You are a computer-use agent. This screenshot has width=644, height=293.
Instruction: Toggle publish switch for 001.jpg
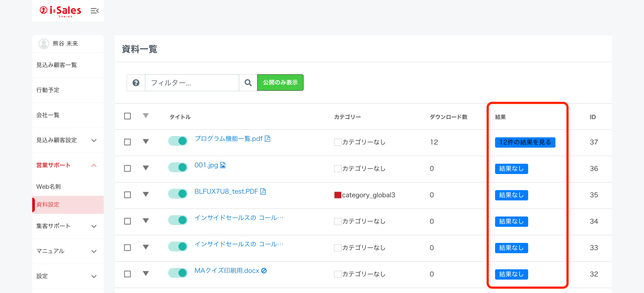click(178, 168)
